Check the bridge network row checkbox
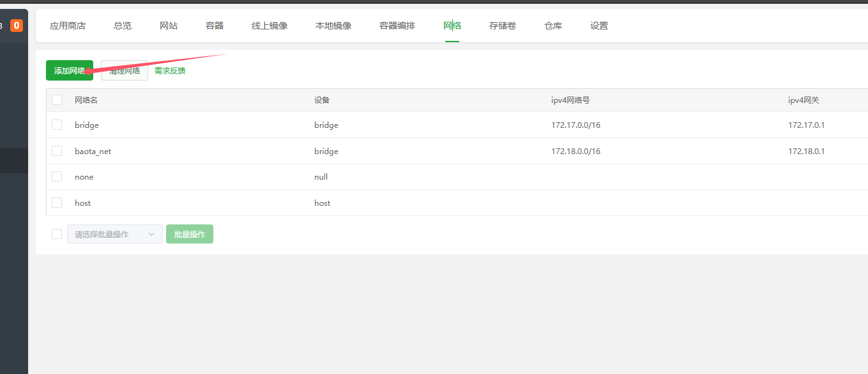This screenshot has height=374, width=868. tap(57, 125)
